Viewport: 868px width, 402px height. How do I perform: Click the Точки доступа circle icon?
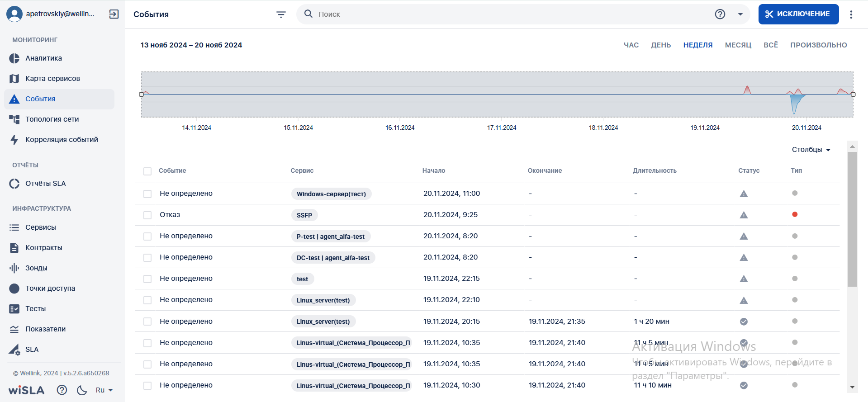[x=14, y=288]
